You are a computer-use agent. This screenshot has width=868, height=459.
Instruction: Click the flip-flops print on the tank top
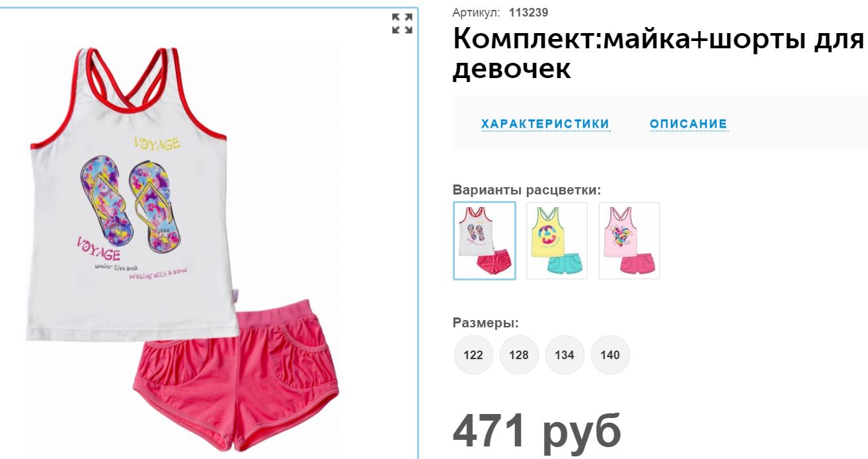click(x=129, y=205)
